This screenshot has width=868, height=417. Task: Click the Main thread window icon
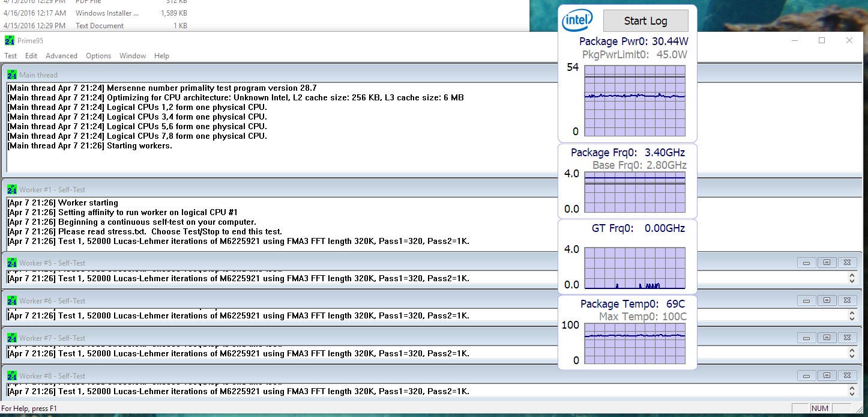coord(12,75)
